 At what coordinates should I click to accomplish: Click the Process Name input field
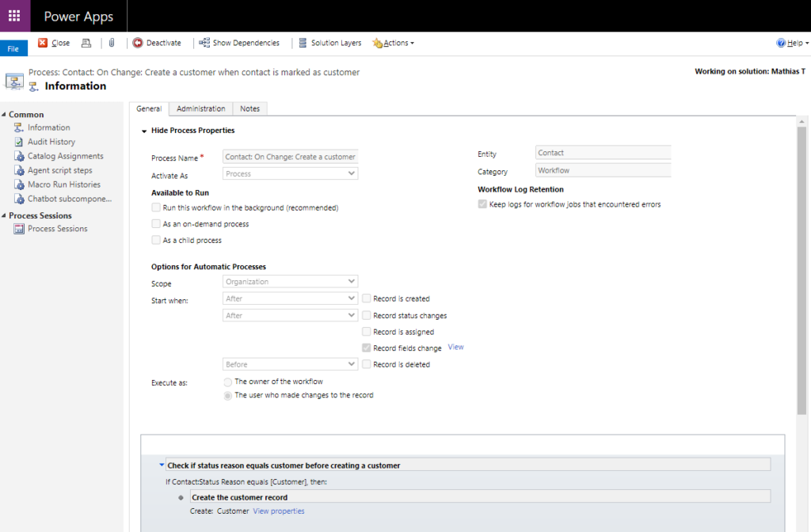pyautogui.click(x=290, y=157)
